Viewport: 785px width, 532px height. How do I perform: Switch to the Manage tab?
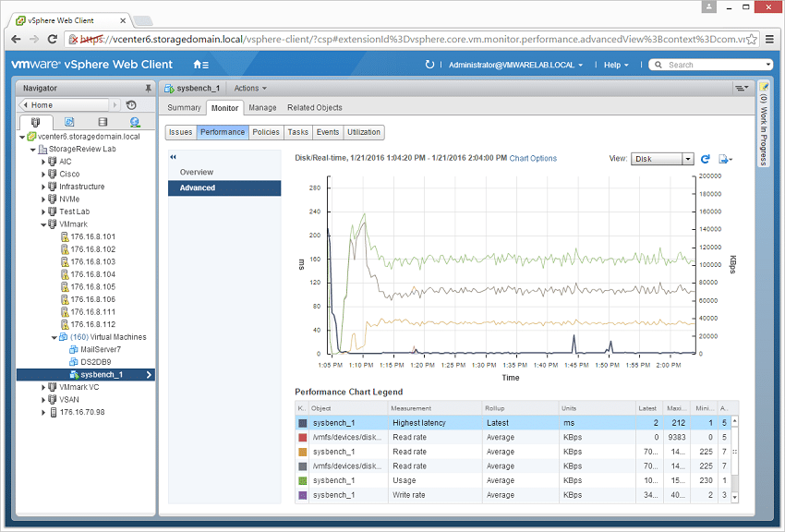262,108
